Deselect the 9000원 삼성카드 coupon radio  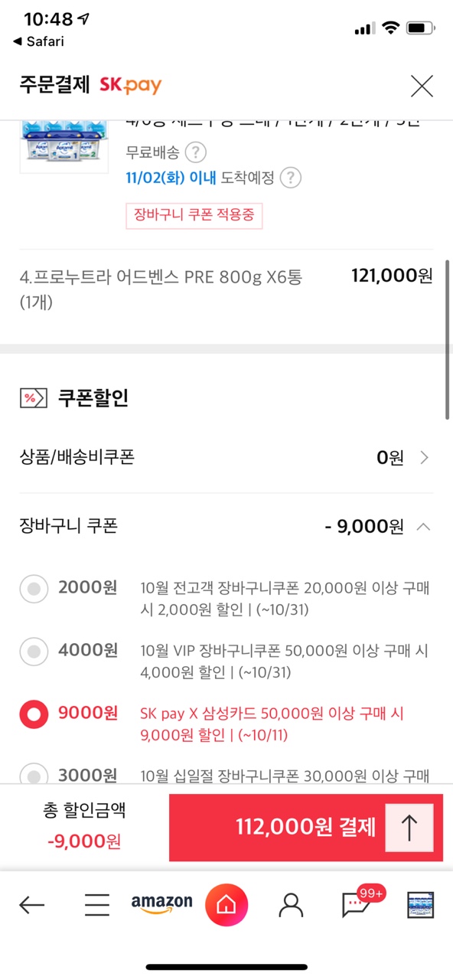[33, 714]
